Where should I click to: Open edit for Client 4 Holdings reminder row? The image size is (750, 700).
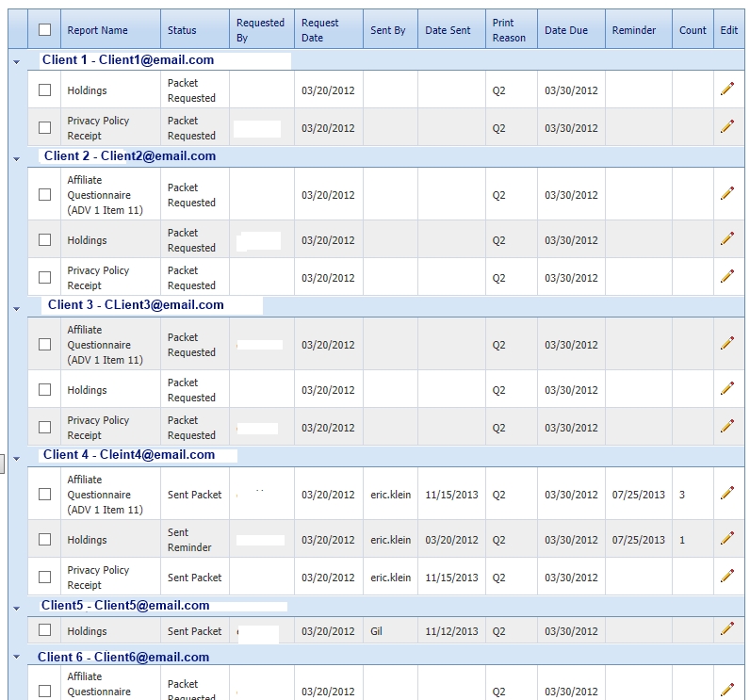[727, 538]
